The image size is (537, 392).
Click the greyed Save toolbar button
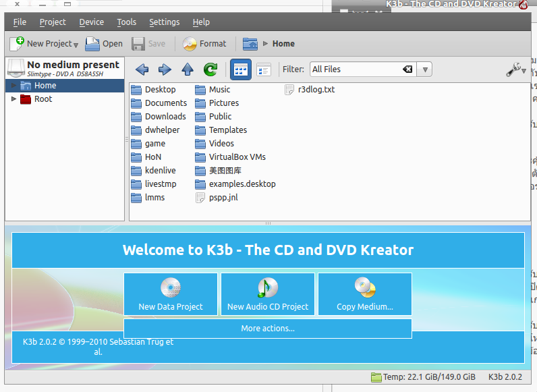148,43
